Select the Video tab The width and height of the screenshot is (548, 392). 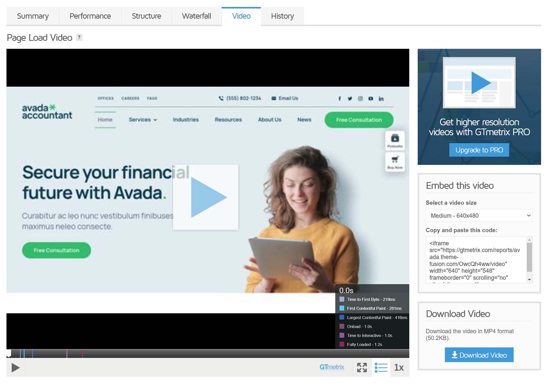[241, 16]
